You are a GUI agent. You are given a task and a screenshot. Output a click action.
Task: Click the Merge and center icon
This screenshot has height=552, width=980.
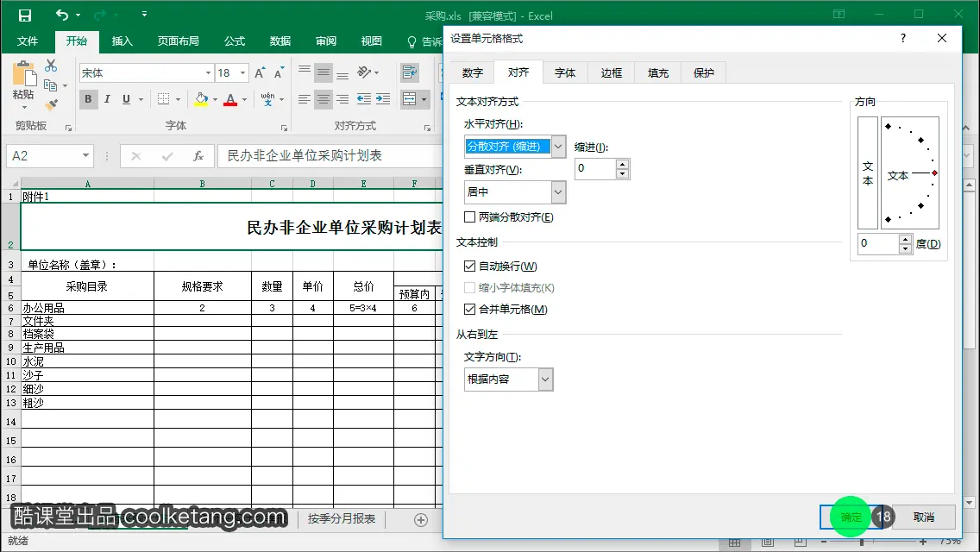410,99
